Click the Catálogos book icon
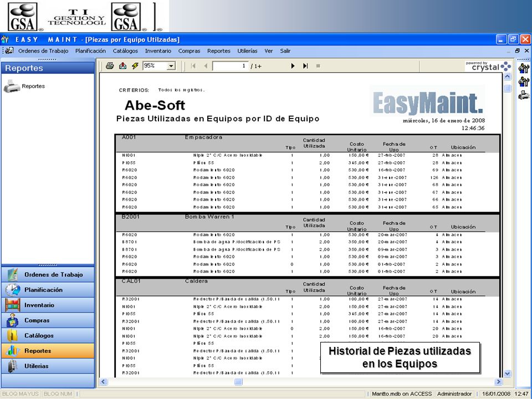Screen dimensions: 532x399 pyautogui.click(x=13, y=336)
